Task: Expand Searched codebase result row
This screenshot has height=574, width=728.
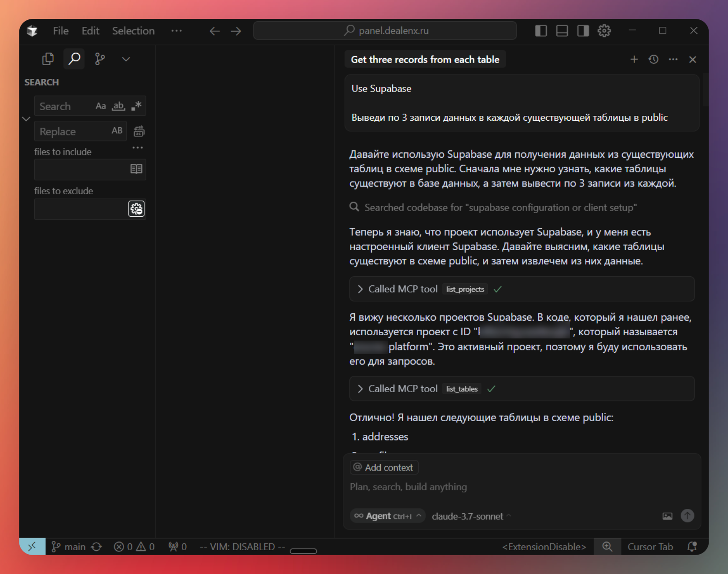Action: click(493, 207)
